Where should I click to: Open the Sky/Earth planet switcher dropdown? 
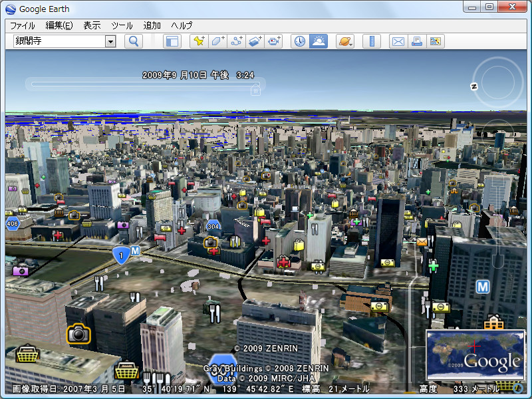click(x=346, y=41)
